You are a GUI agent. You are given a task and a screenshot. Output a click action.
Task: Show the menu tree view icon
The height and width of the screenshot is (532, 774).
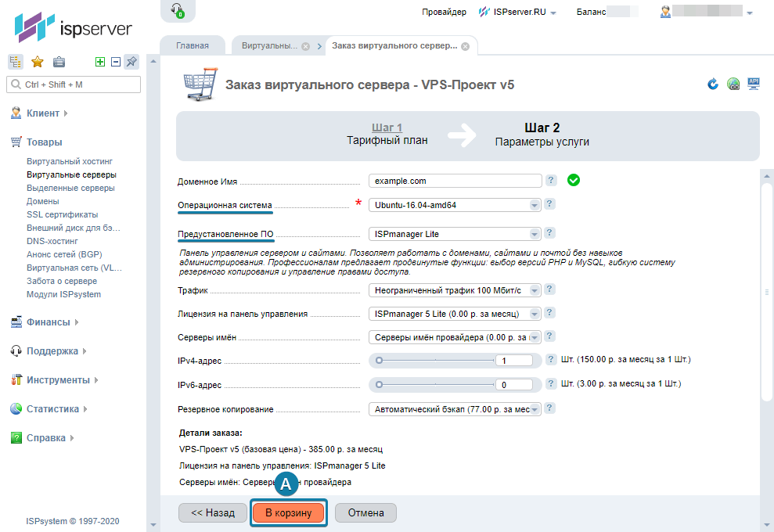coord(16,62)
